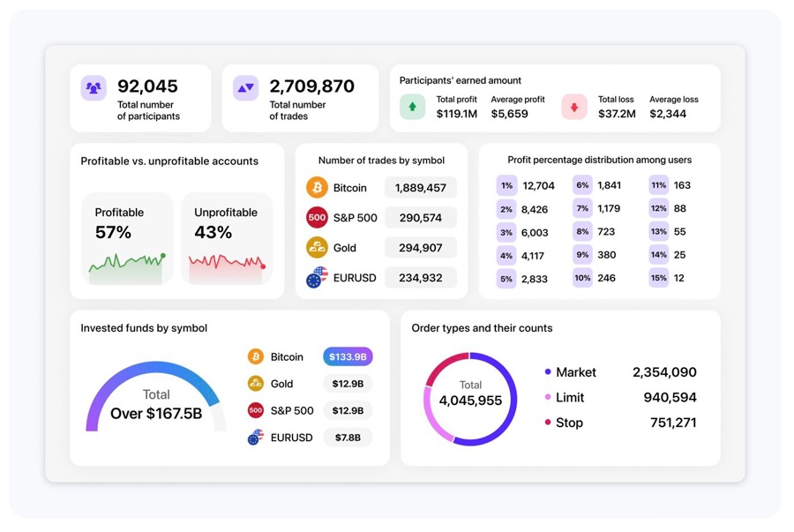The width and height of the screenshot is (794, 532).
Task: Click the 15% profit distribution badge
Action: (x=658, y=279)
